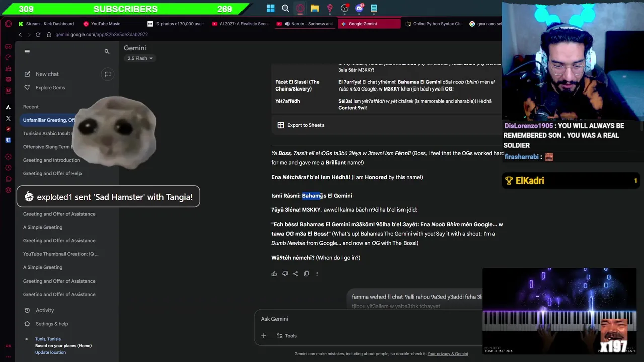This screenshot has height=362, width=644.
Task: Open the X (Twitter) sidebar panel
Action: click(8, 118)
